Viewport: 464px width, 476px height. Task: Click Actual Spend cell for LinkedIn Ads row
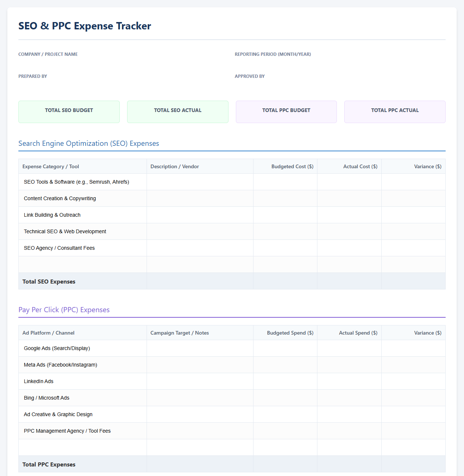point(349,381)
